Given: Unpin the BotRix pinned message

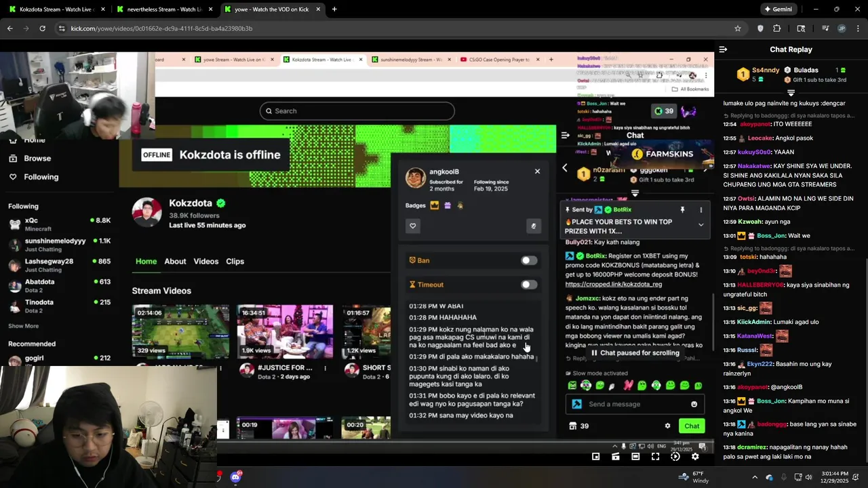Looking at the screenshot, I should click(682, 210).
